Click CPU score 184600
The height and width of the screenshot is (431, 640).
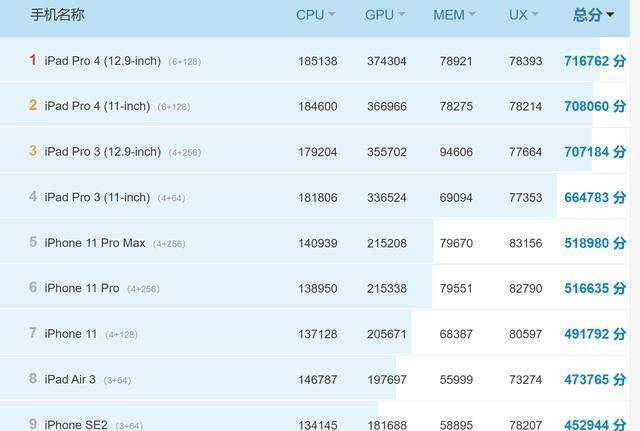[318, 107]
